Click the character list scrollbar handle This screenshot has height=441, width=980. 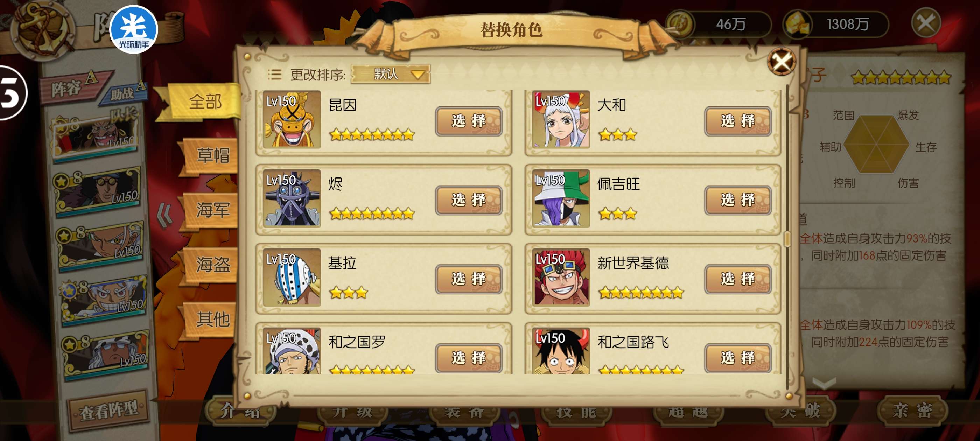787,239
